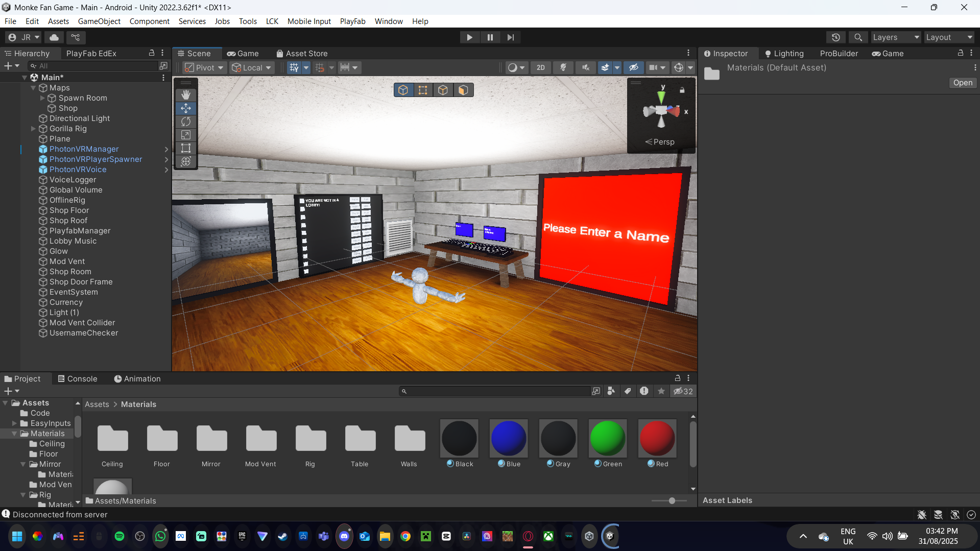This screenshot has width=980, height=551.
Task: Select the Rect transform tool
Action: point(186,148)
